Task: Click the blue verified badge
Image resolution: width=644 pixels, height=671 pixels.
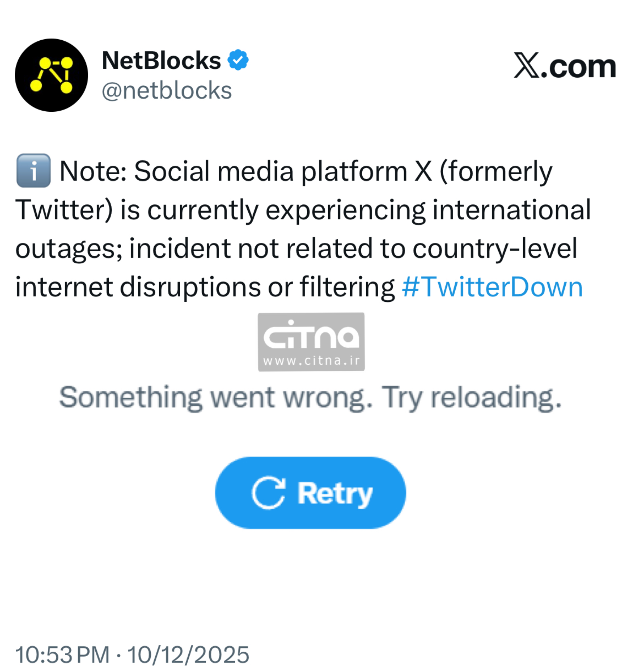Action: pos(238,60)
